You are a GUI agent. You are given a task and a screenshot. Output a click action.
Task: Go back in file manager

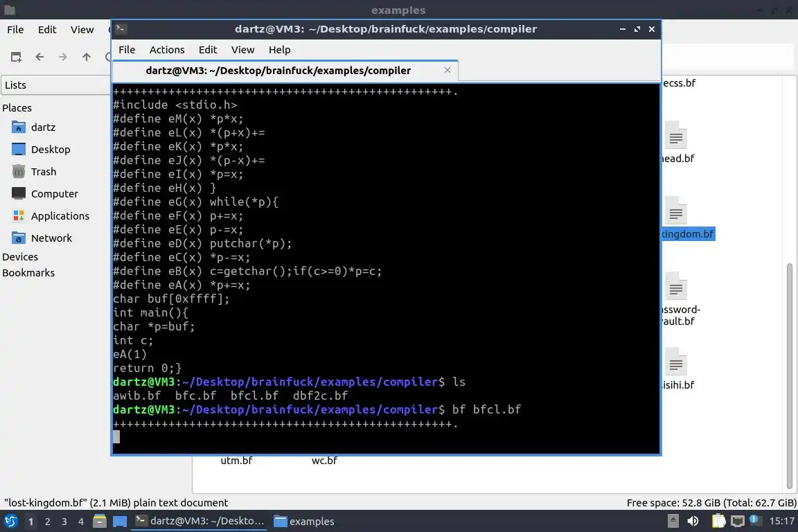click(x=39, y=57)
